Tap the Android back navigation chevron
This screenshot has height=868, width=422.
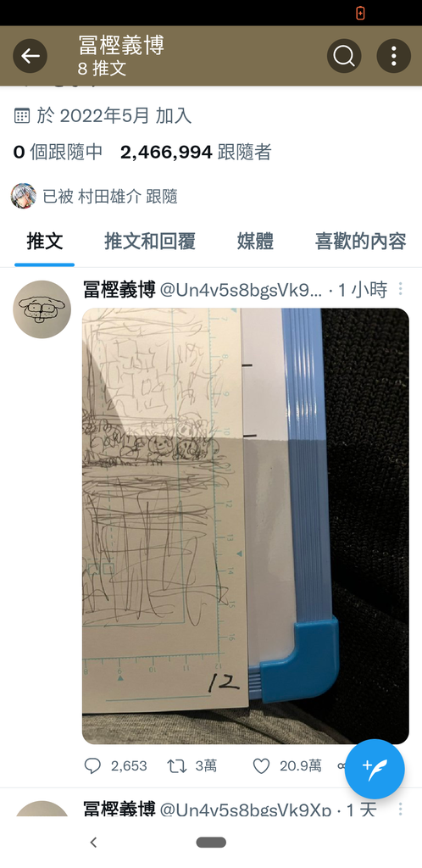[x=93, y=843]
